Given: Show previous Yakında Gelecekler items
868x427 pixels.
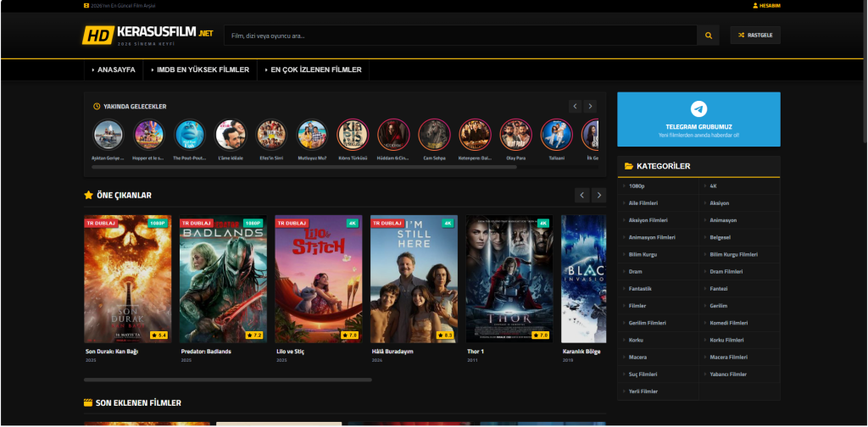Looking at the screenshot, I should [x=575, y=106].
